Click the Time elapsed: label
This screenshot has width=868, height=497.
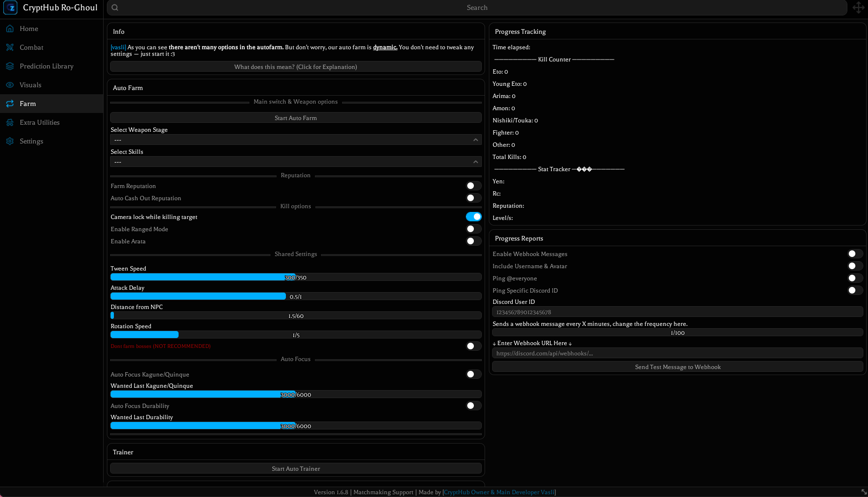(511, 47)
